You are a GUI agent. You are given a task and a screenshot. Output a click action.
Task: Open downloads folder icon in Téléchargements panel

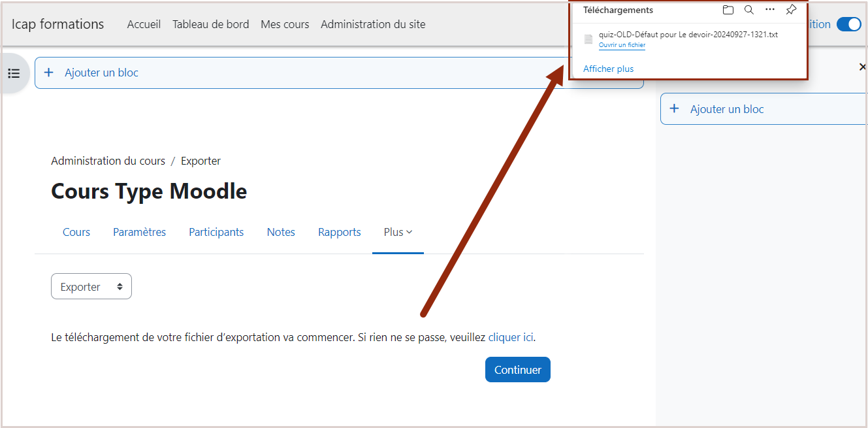point(728,10)
